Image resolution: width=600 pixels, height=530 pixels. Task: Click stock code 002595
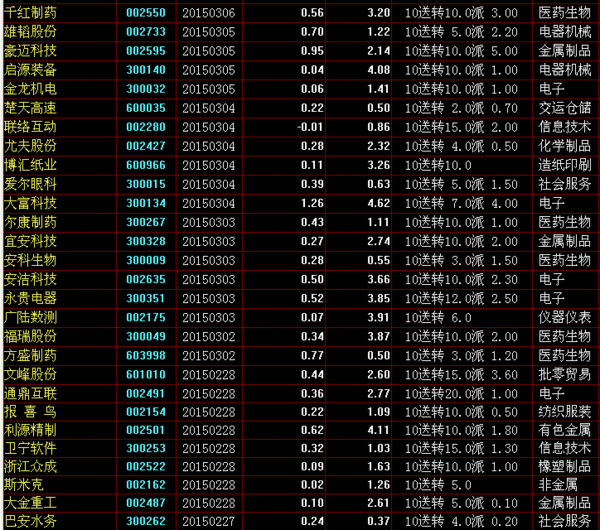pos(147,51)
